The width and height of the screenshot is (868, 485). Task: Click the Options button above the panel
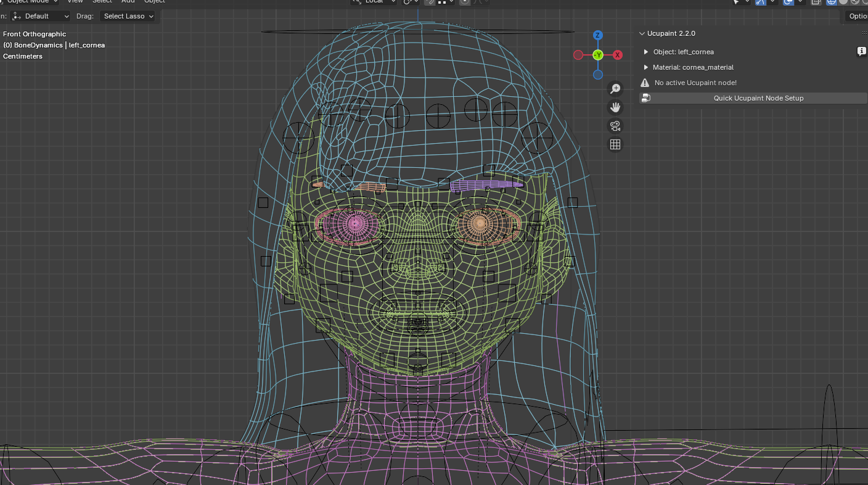[x=859, y=16]
